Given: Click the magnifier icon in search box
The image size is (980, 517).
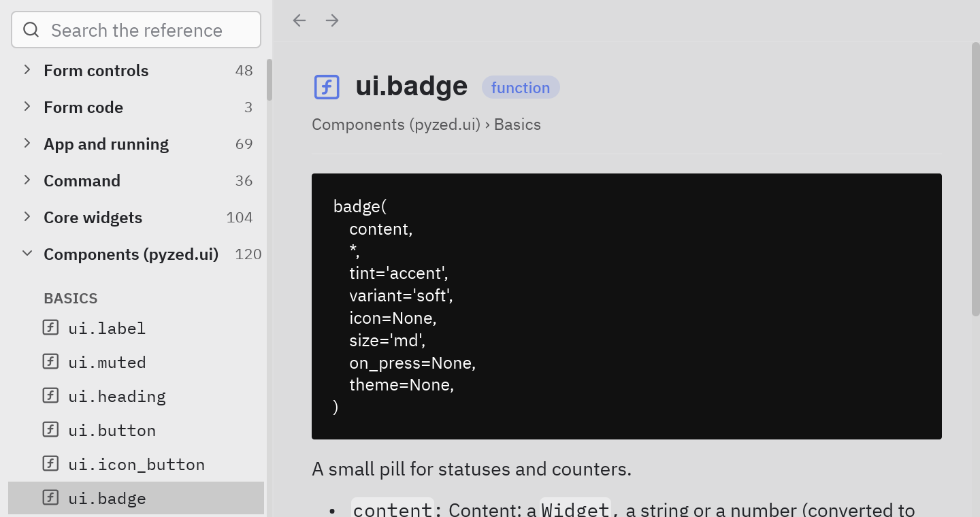Looking at the screenshot, I should click(x=31, y=30).
